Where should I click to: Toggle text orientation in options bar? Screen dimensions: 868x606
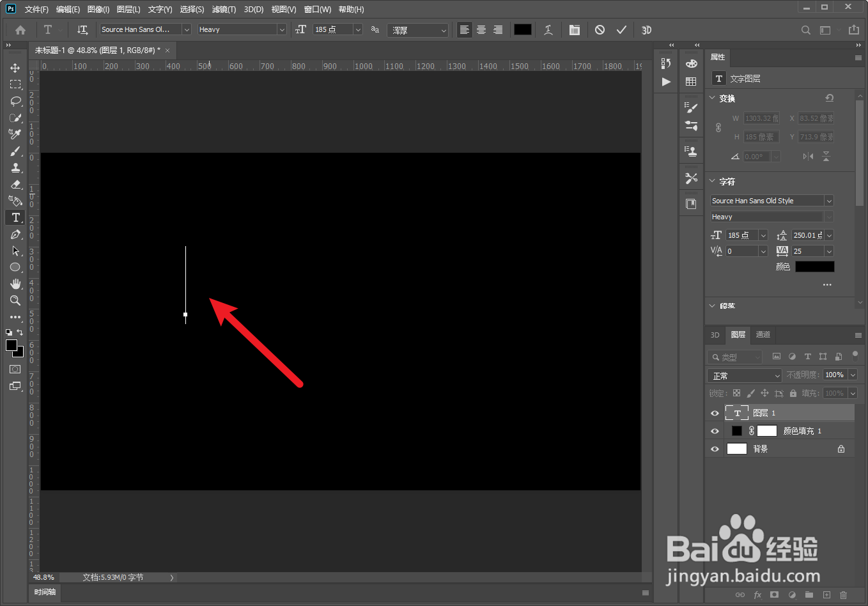82,30
